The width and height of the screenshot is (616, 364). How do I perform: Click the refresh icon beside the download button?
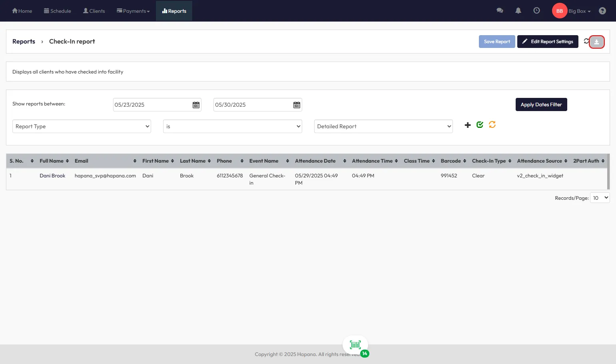(586, 41)
